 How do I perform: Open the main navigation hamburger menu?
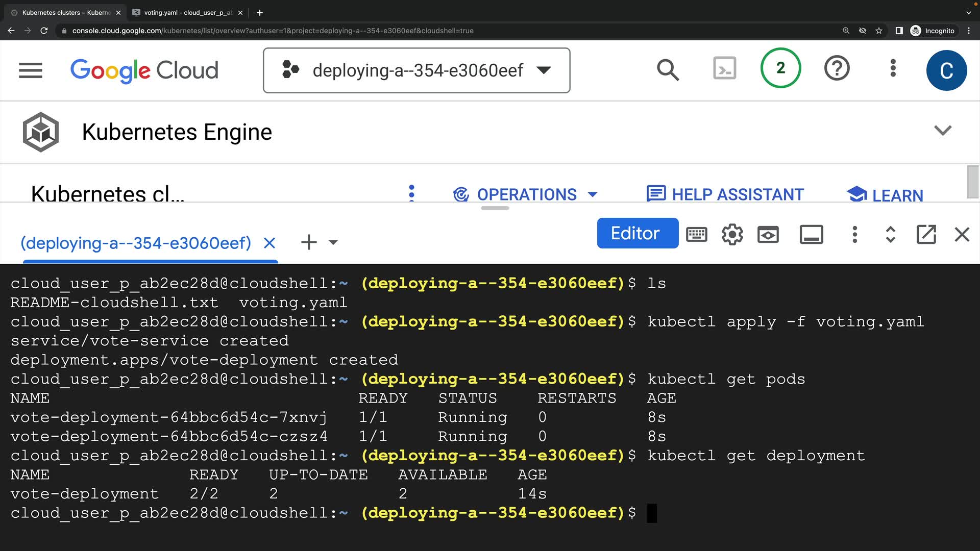click(31, 70)
